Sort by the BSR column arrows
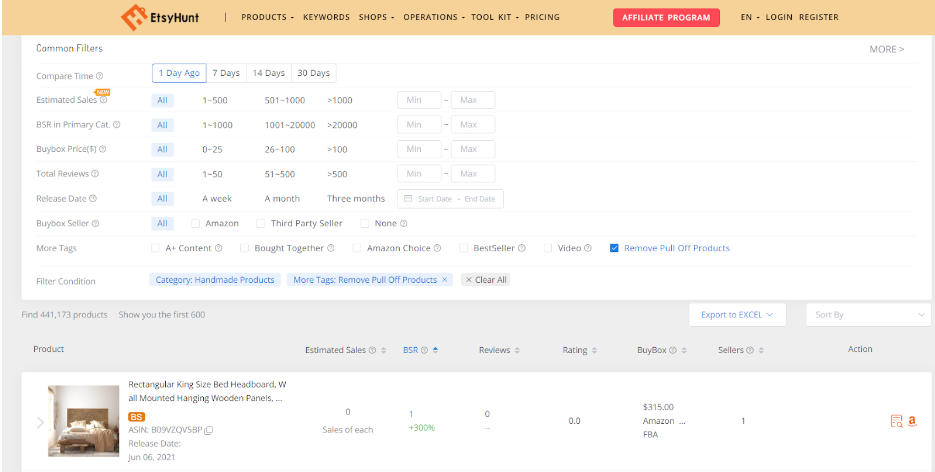 (x=435, y=350)
